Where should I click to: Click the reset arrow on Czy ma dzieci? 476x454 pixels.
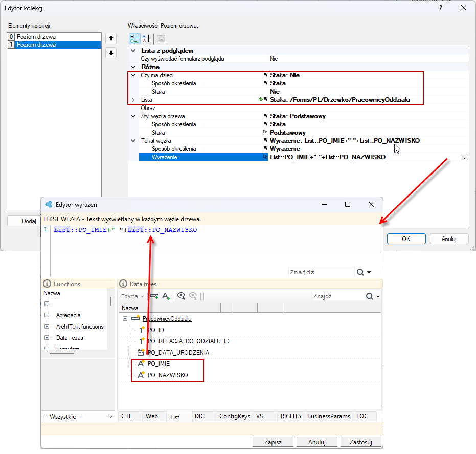pos(265,75)
